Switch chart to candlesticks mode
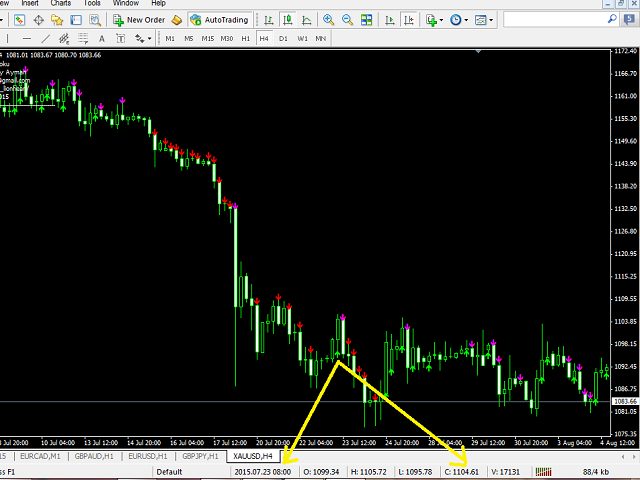The image size is (640, 480). tap(287, 20)
